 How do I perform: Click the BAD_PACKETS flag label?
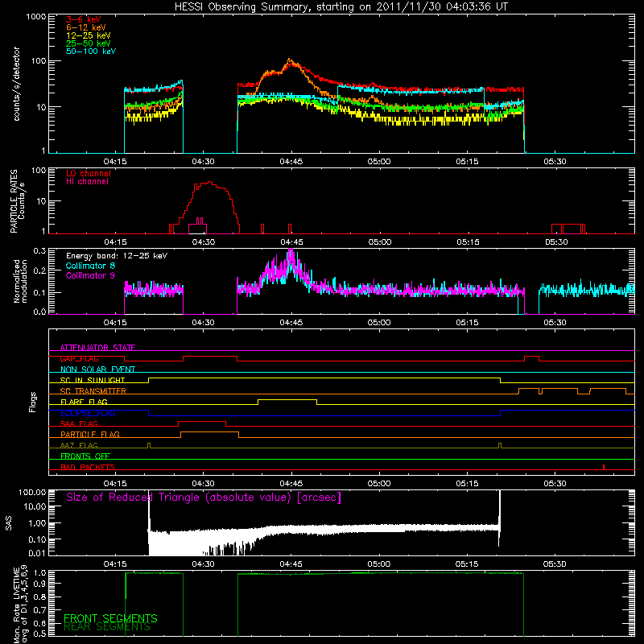pos(88,467)
